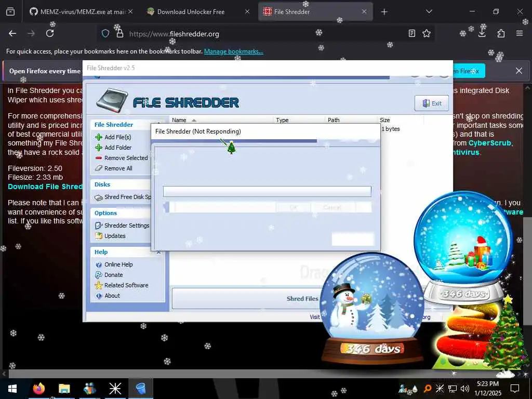
Task: Click the Shred Files button
Action: 302,299
